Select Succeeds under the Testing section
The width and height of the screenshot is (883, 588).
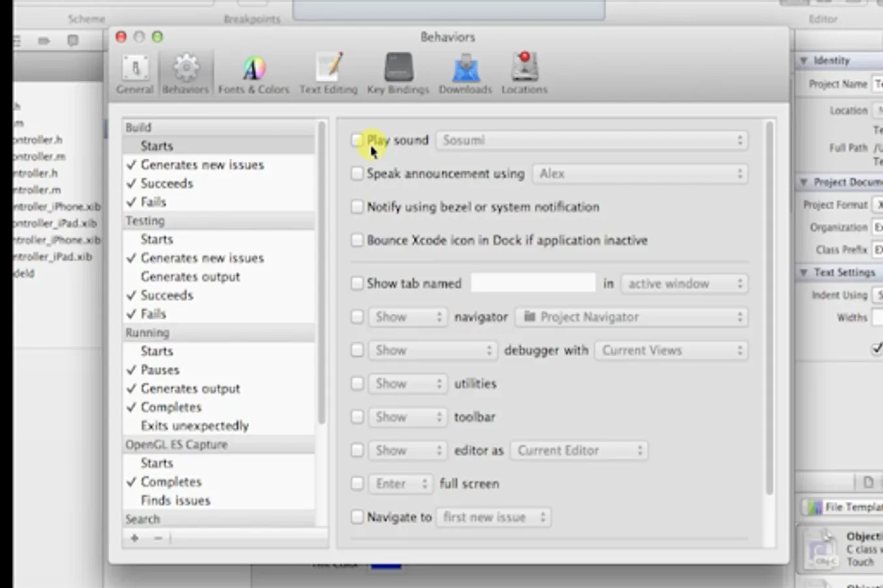click(x=219, y=295)
